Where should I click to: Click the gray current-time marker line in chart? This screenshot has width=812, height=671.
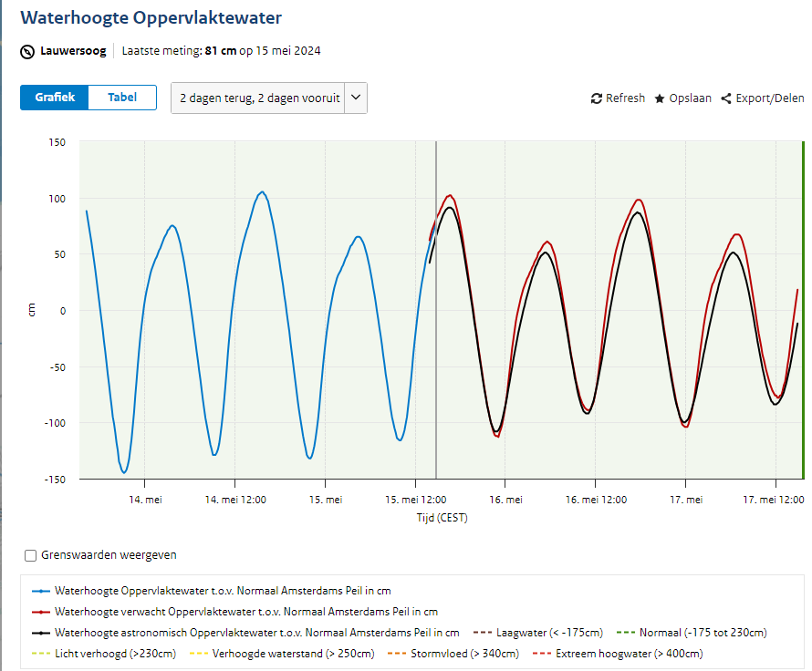pos(436,365)
